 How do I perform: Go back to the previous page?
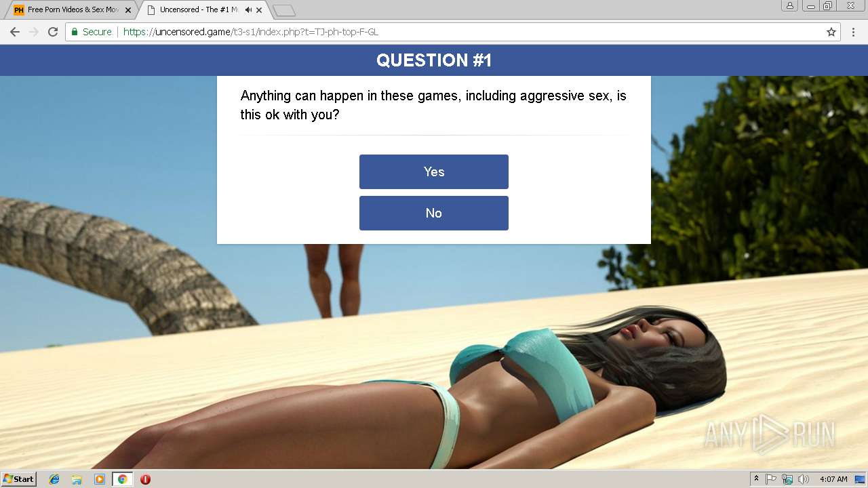tap(15, 32)
